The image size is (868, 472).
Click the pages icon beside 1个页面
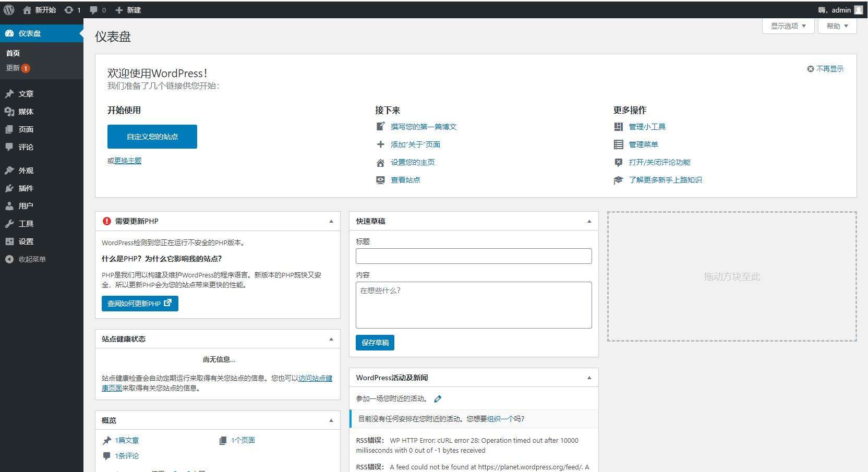point(223,440)
